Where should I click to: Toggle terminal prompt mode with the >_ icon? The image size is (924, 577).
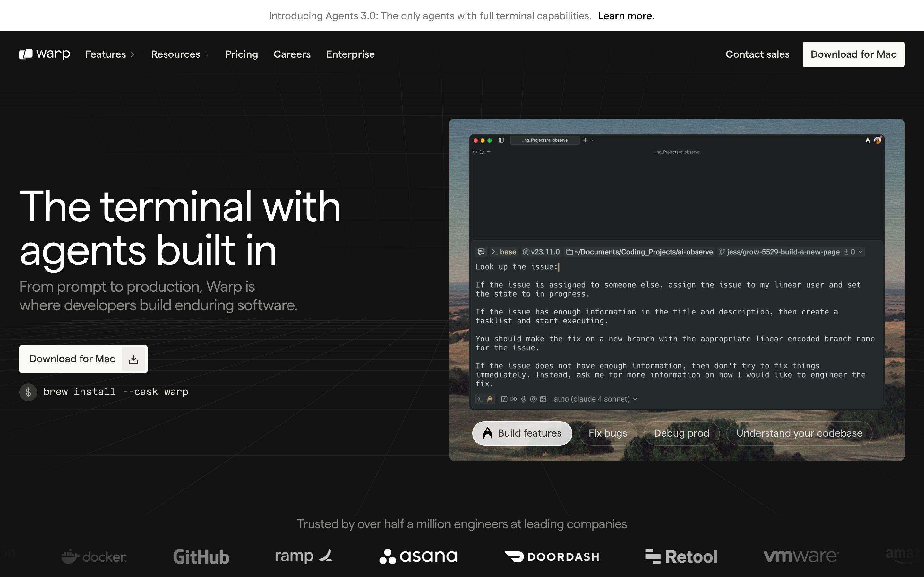point(480,399)
